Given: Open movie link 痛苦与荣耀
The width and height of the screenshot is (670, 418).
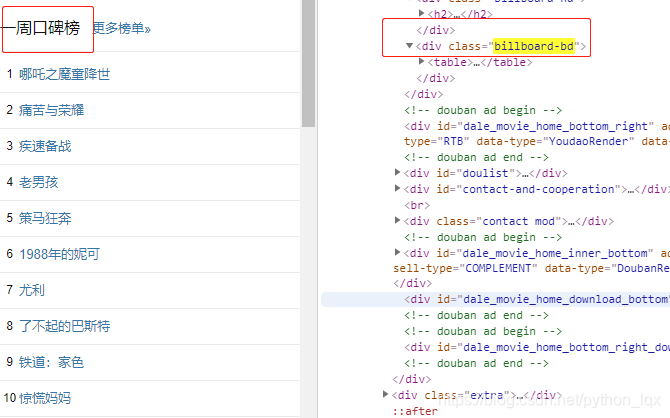Looking at the screenshot, I should click(x=51, y=110).
